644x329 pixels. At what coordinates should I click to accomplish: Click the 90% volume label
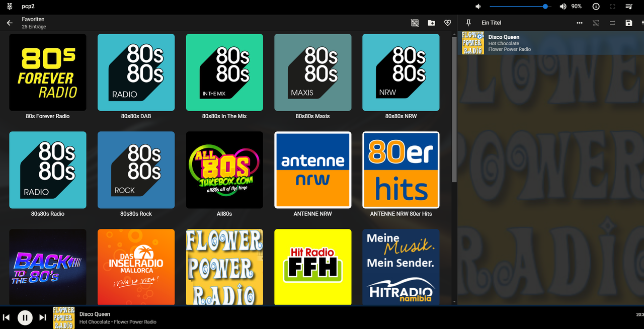pyautogui.click(x=577, y=7)
